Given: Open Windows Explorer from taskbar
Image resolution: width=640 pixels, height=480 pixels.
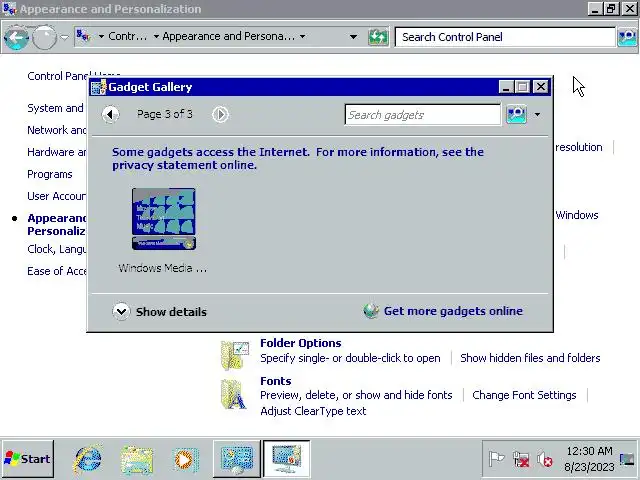Looking at the screenshot, I should [137, 460].
